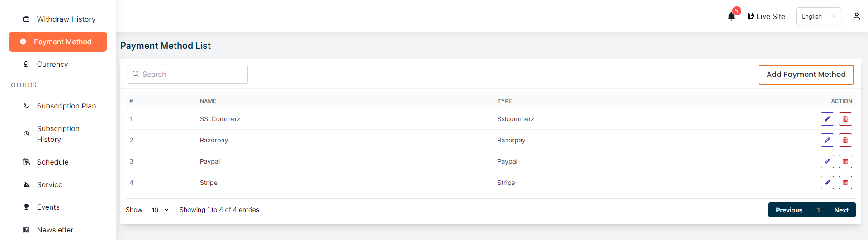Edit the SSLCommerz payment method
This screenshot has width=868, height=240.
(x=827, y=119)
